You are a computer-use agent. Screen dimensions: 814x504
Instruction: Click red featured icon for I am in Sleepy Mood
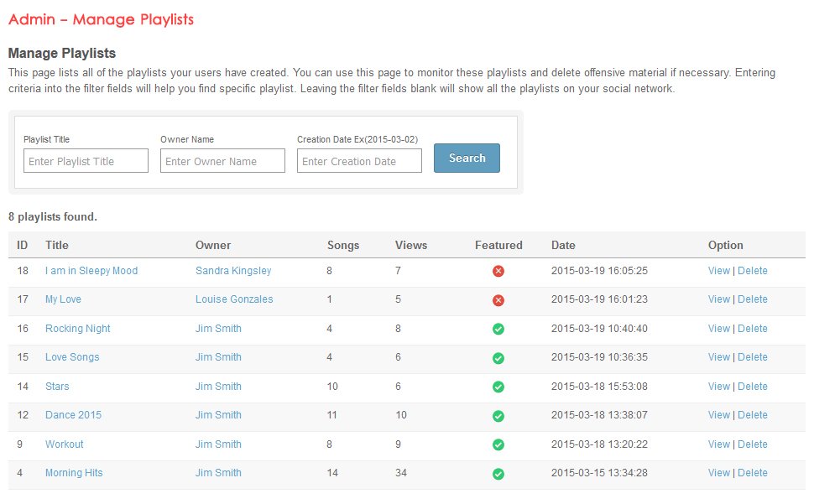point(498,271)
